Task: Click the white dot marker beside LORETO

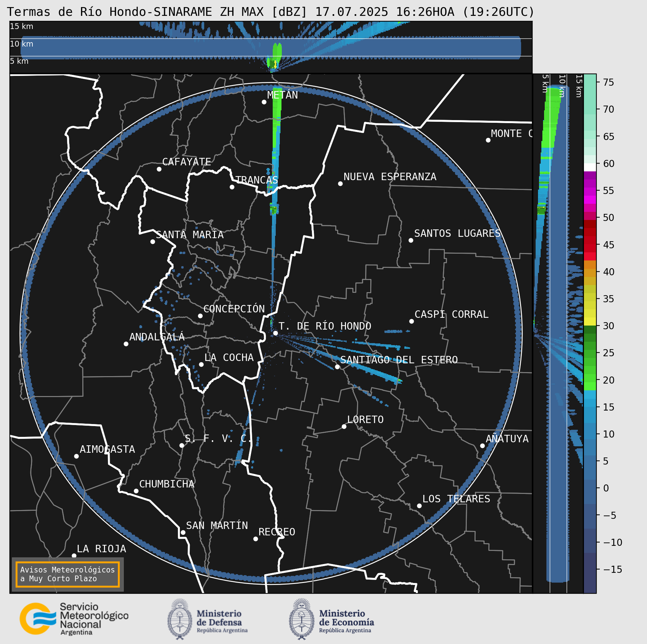Action: click(344, 426)
